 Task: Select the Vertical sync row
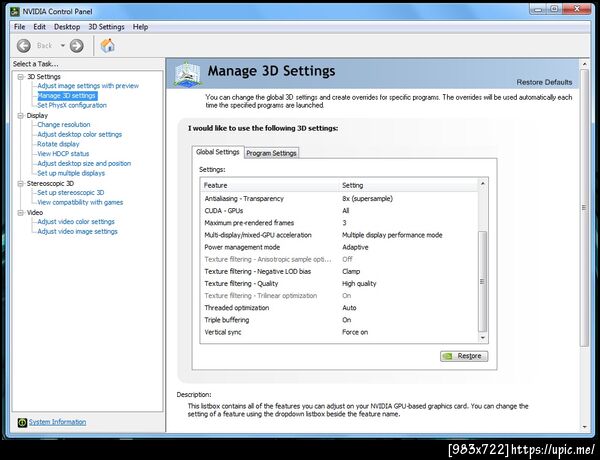coord(339,332)
